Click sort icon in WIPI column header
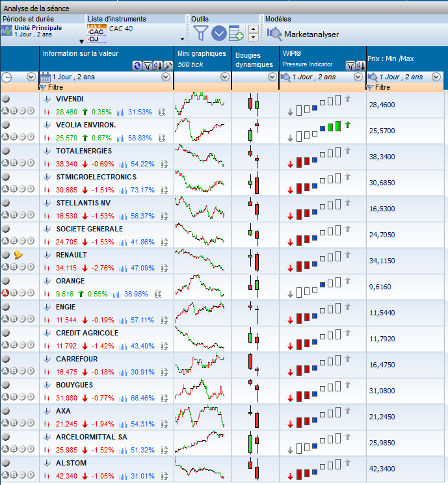The image size is (448, 485). click(361, 66)
